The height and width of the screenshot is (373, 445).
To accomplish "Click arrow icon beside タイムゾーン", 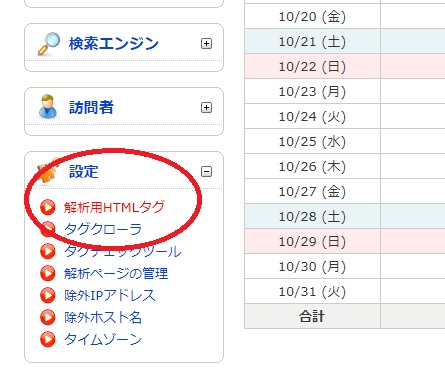I will (x=48, y=339).
